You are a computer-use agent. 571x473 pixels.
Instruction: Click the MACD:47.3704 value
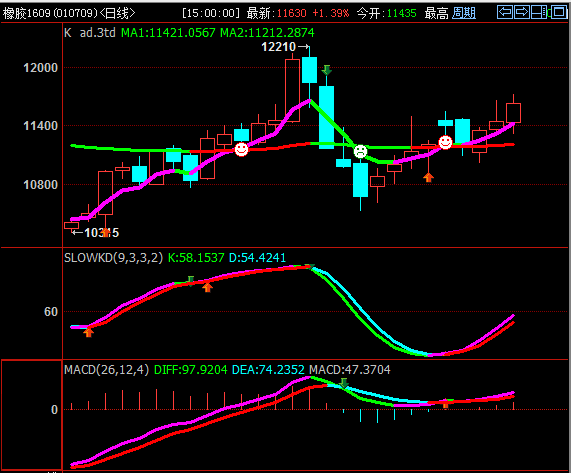(350, 370)
